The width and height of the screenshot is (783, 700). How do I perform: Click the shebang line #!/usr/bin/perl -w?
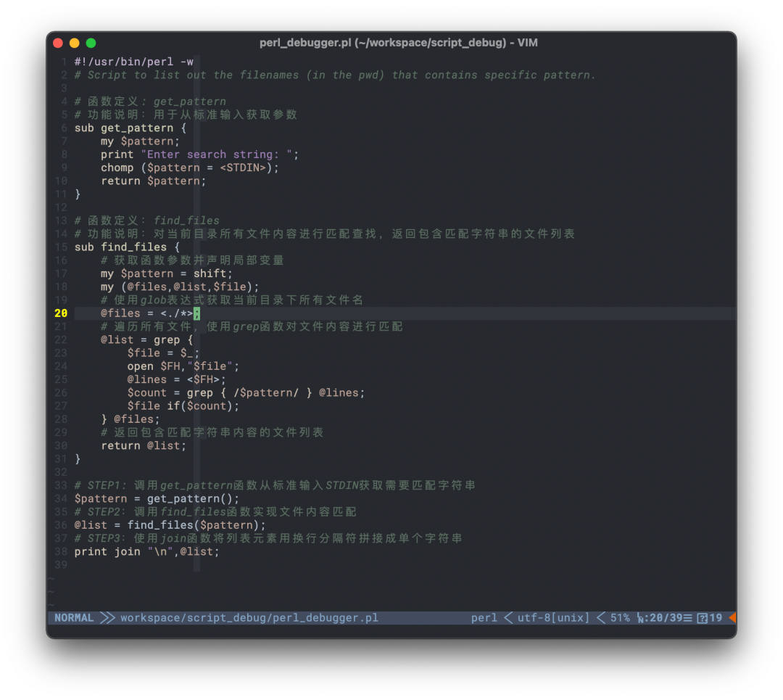134,62
